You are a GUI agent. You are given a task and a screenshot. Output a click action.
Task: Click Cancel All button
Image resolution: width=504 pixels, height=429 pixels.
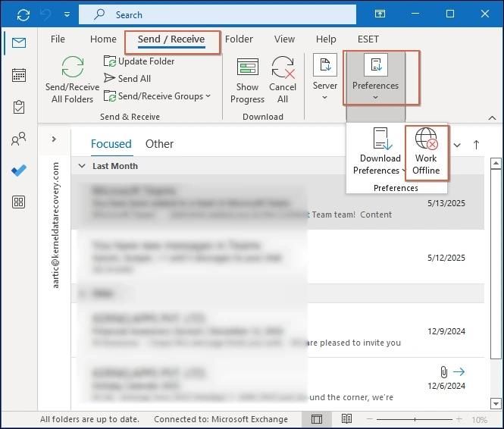pos(283,80)
